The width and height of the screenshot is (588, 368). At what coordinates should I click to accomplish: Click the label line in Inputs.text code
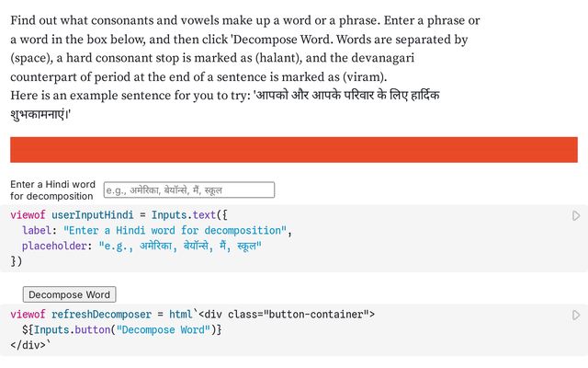pyautogui.click(x=156, y=230)
